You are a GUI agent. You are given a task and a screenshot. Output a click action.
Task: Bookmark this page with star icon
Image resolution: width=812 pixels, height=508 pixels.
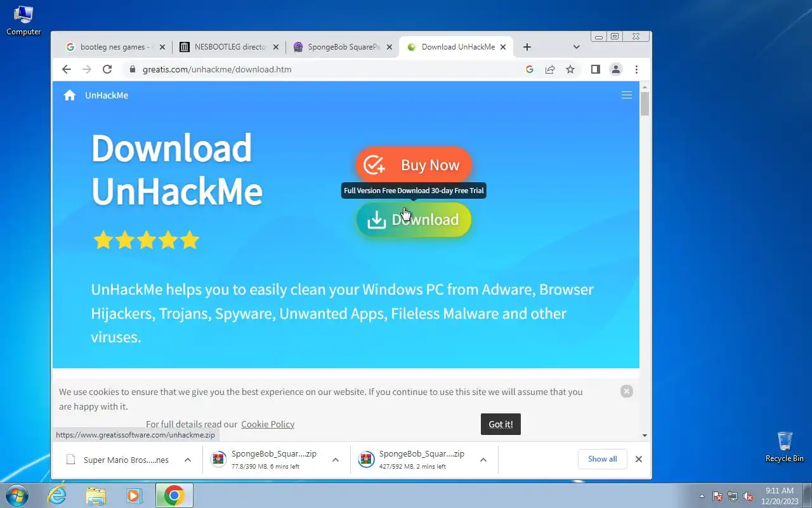pyautogui.click(x=570, y=69)
